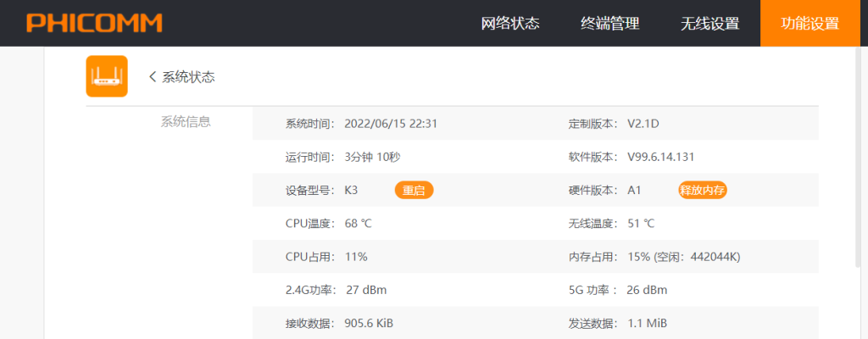The height and width of the screenshot is (339, 868).
Task: Click the software version V99.6.14.131
Action: coord(661,157)
